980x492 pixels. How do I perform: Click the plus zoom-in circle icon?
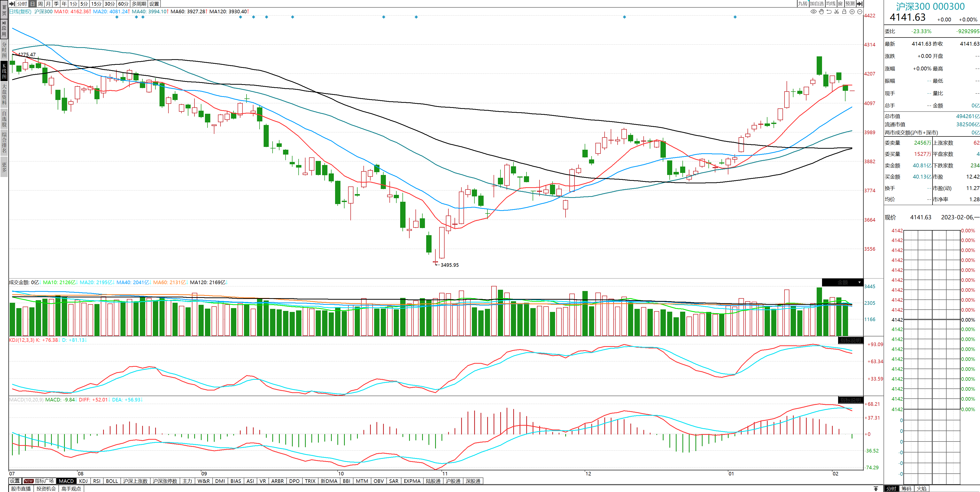(852, 12)
